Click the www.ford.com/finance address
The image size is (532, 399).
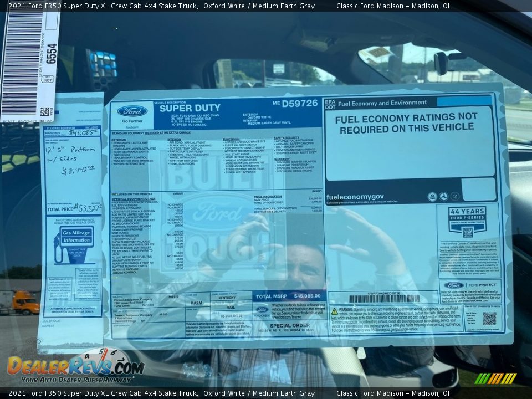pyautogui.click(x=286, y=317)
